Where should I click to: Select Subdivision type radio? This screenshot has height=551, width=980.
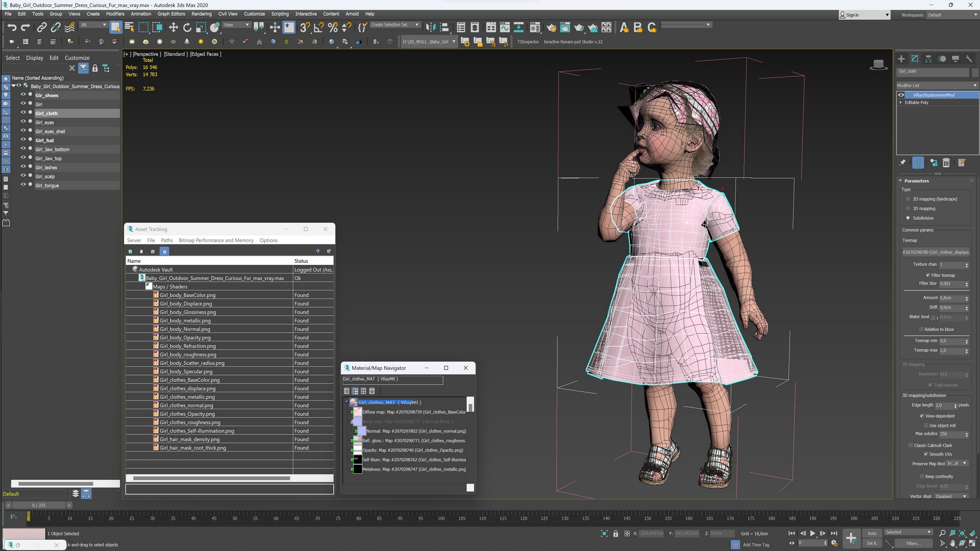coord(908,218)
